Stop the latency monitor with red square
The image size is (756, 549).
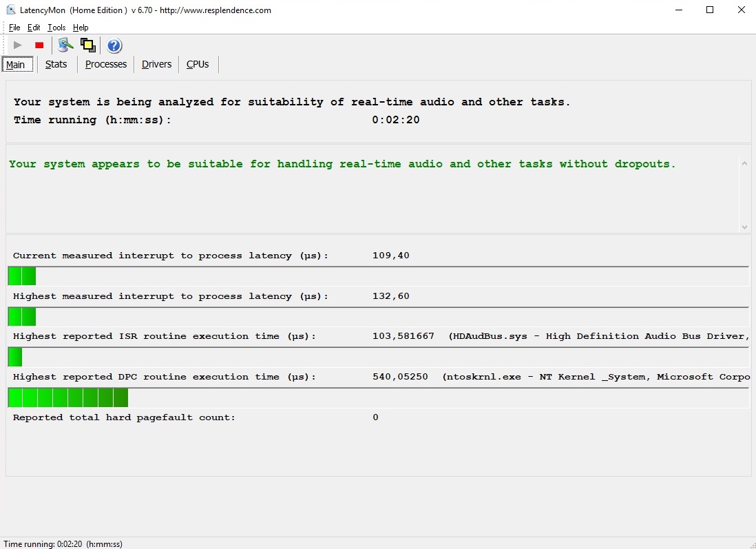pos(39,45)
